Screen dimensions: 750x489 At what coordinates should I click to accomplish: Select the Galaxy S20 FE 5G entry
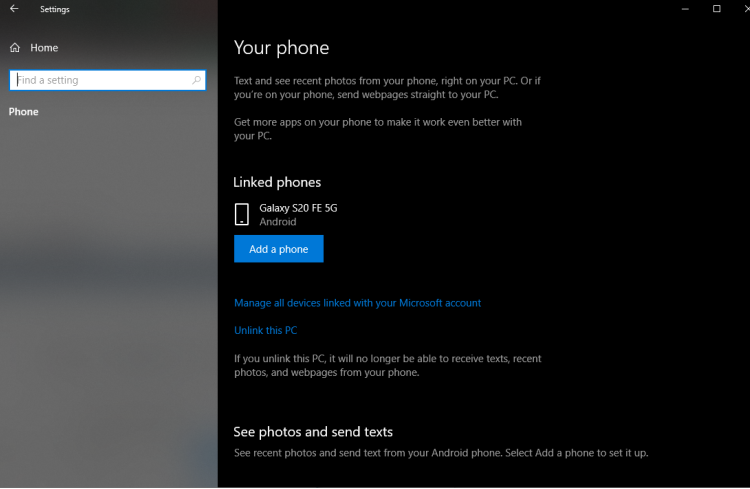[x=298, y=208]
